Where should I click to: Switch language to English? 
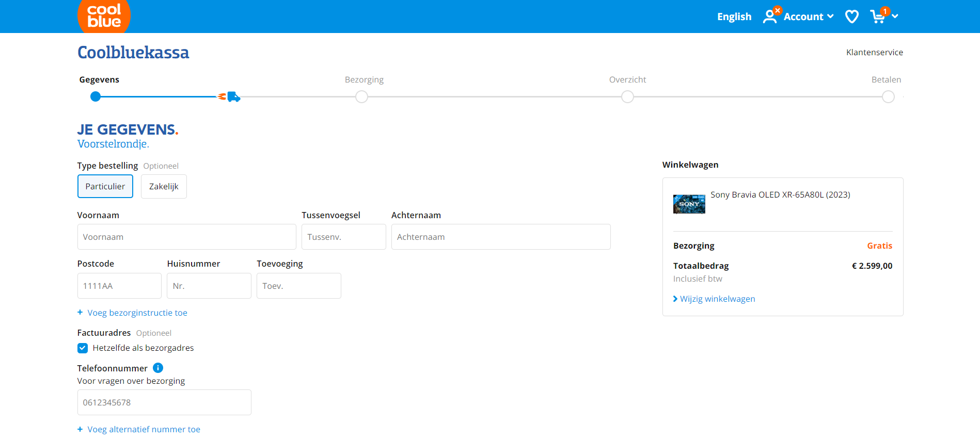coord(734,17)
